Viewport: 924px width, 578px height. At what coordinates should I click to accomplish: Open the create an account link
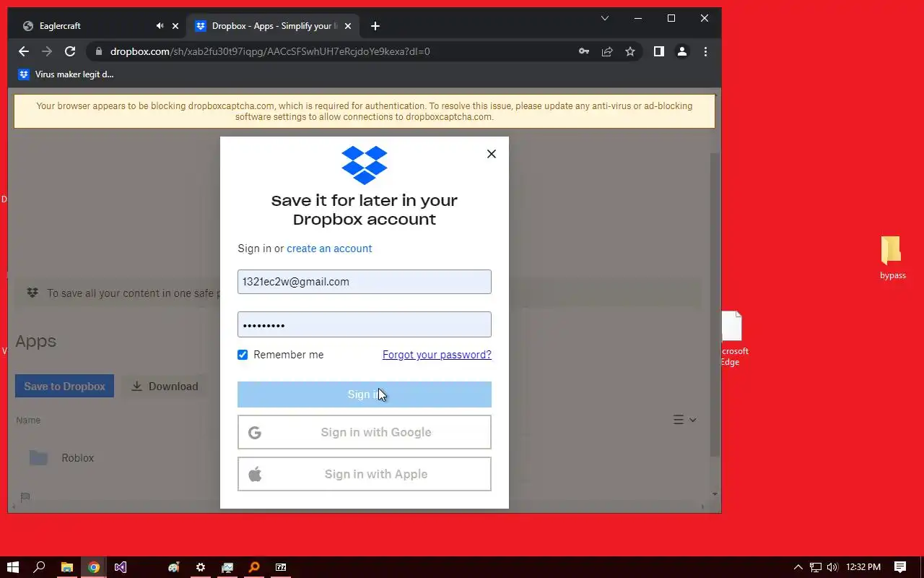coord(329,249)
